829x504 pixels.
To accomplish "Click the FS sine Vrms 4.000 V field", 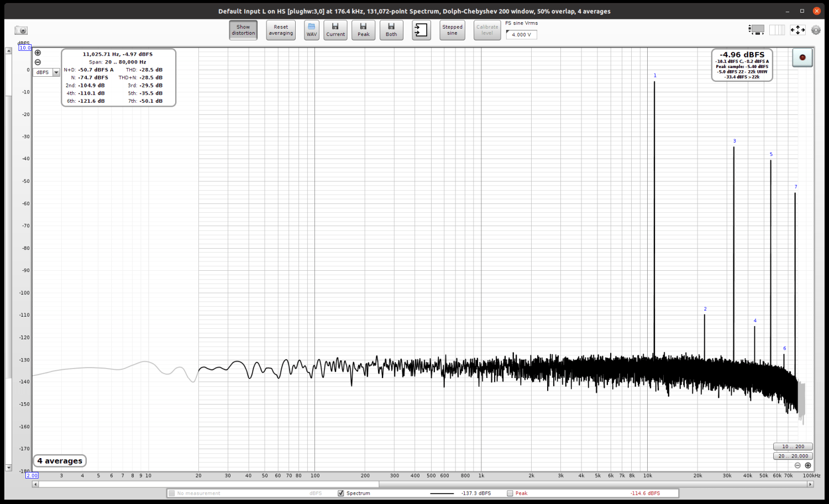I will point(521,34).
